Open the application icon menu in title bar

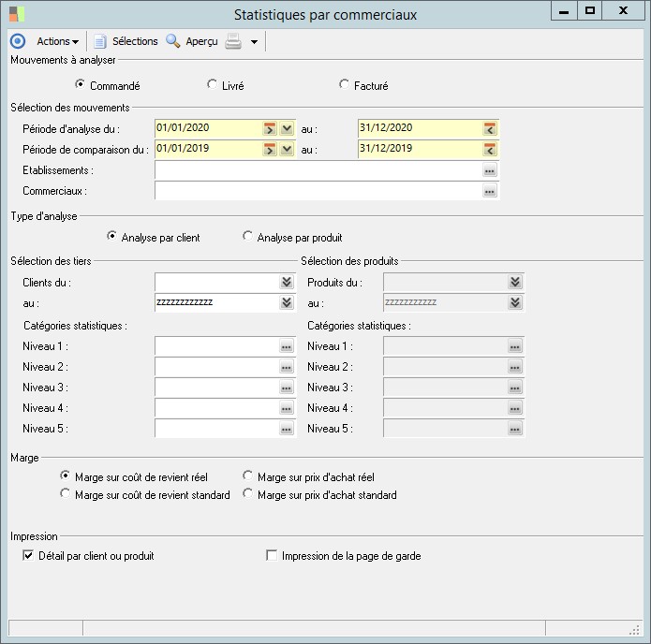tap(16, 14)
